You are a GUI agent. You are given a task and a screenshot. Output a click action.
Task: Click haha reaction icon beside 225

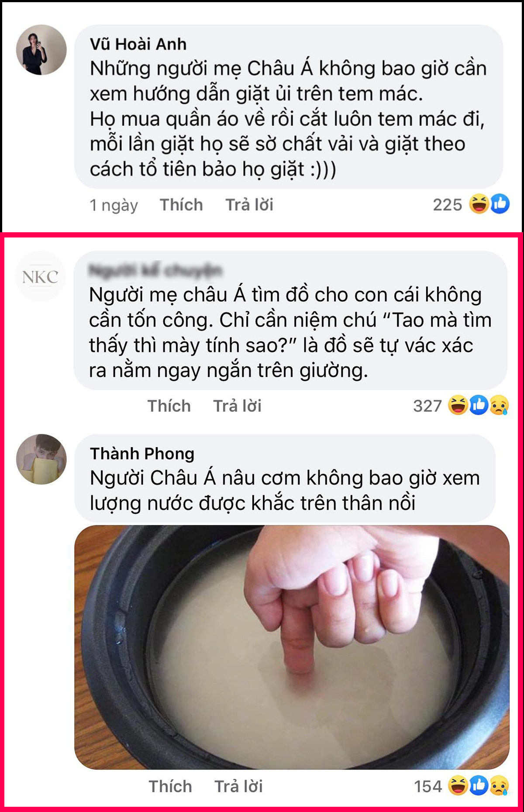pos(479,204)
